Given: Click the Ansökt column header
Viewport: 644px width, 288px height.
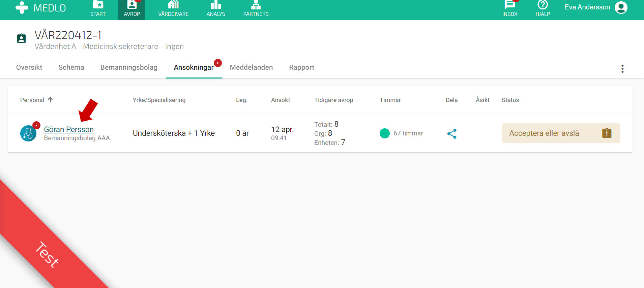Looking at the screenshot, I should (x=281, y=100).
